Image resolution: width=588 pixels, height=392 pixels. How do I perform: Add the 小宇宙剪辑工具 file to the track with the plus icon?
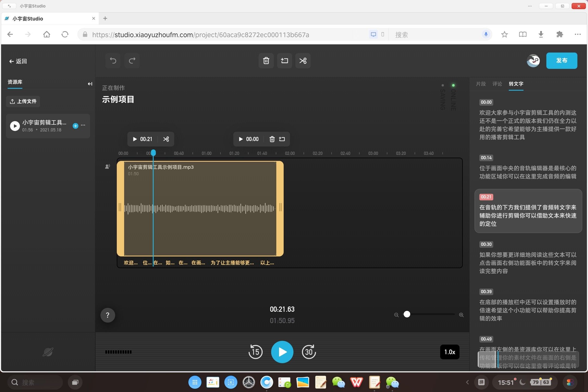[x=75, y=126]
